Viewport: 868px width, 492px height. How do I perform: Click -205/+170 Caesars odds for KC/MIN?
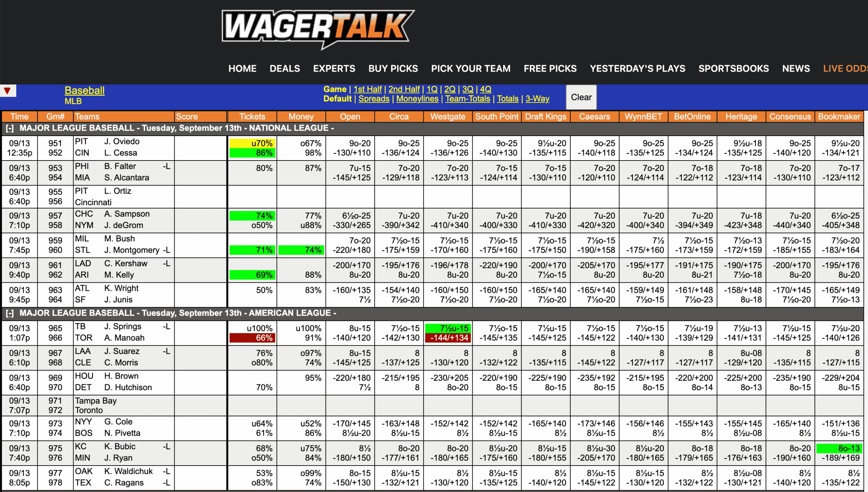click(596, 458)
